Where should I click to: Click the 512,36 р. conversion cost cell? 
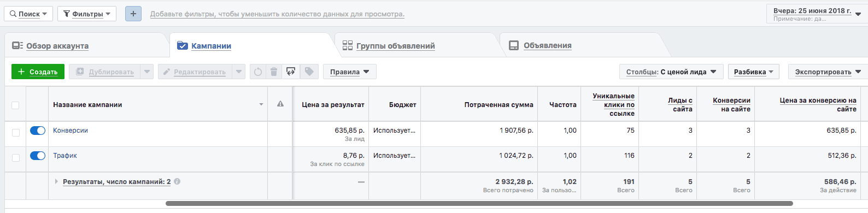[842, 156]
